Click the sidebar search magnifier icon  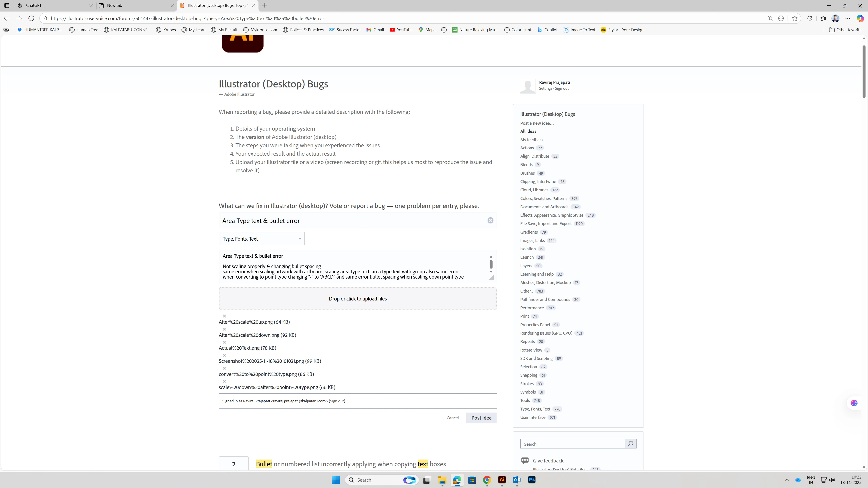coord(630,443)
